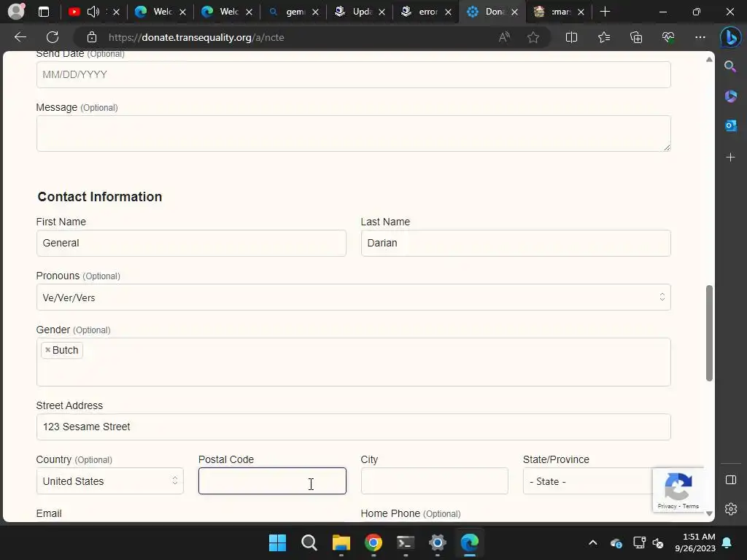Toggle the sidebar panel layout icon
The width and height of the screenshot is (747, 560).
(x=730, y=480)
